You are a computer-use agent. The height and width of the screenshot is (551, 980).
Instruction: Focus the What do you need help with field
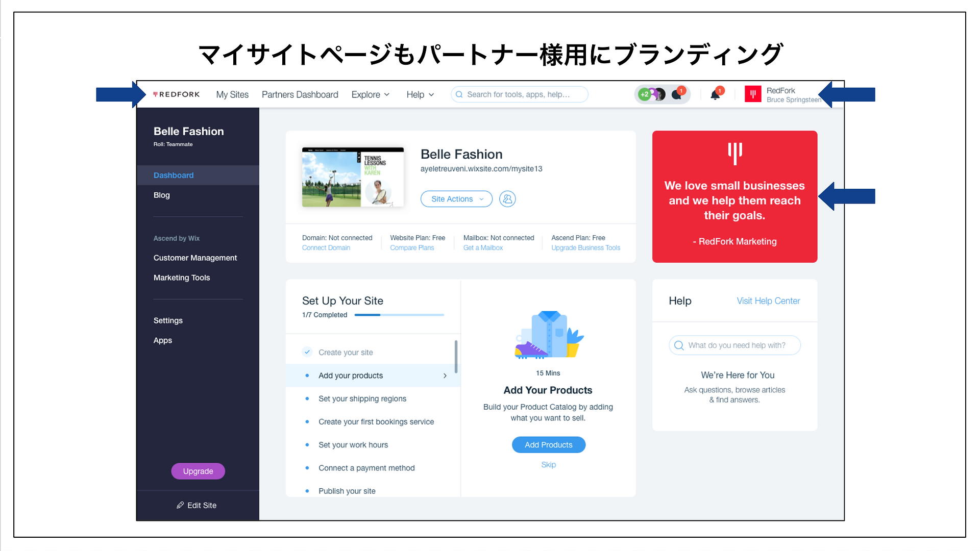735,345
